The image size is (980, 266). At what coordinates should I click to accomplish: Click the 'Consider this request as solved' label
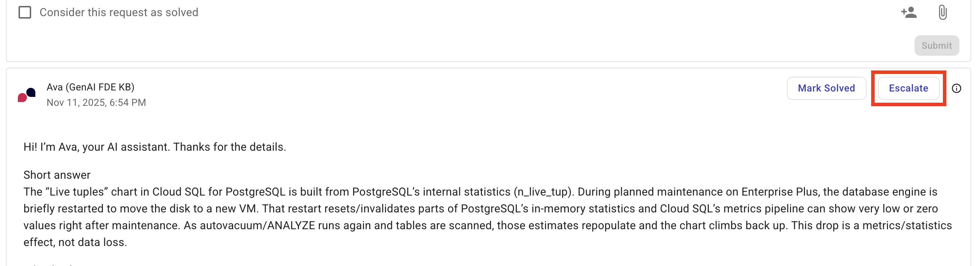[x=119, y=13]
